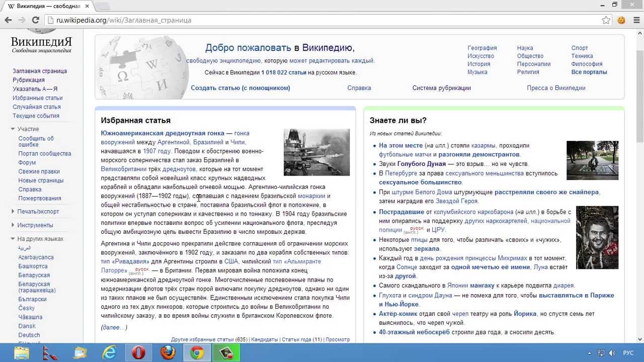Viewport: 644px width, 362px height.
Task: Open the volume speaker tray icon
Action: coord(613,353)
